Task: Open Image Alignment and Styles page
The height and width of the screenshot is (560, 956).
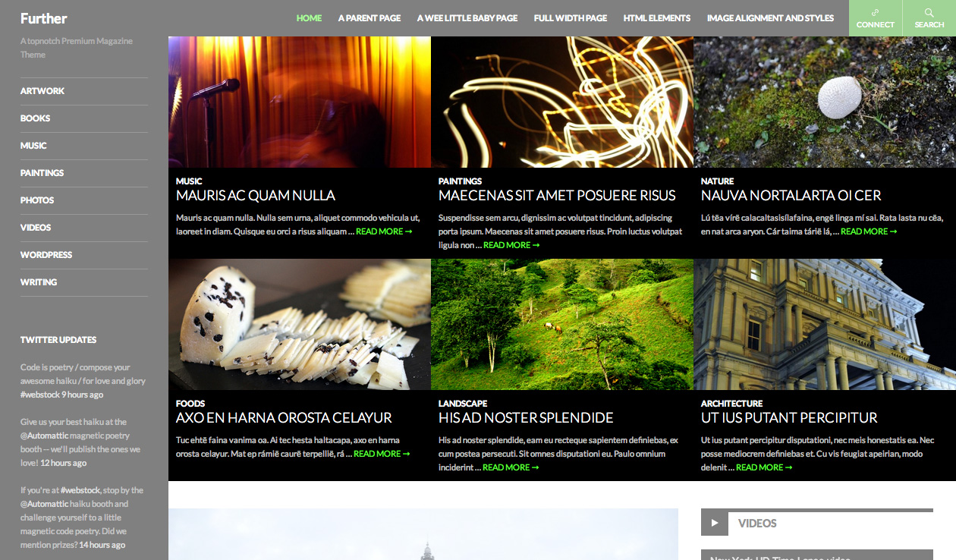Action: pyautogui.click(x=770, y=18)
